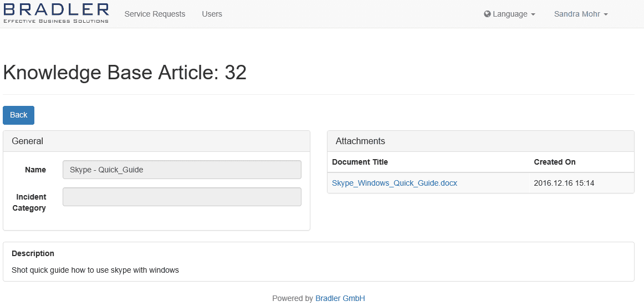This screenshot has width=644, height=306.
Task: Click the Name field showing Skype - Quick_Guide
Action: [182, 170]
